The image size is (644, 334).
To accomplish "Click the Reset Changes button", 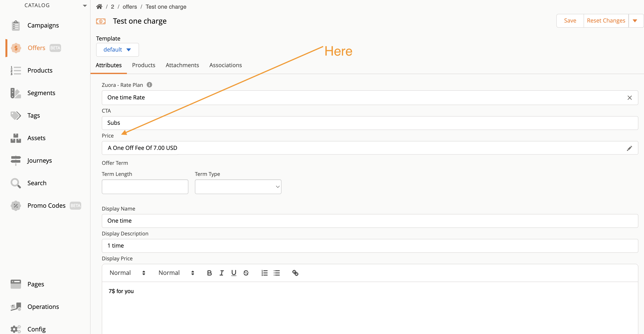I will click(x=606, y=21).
